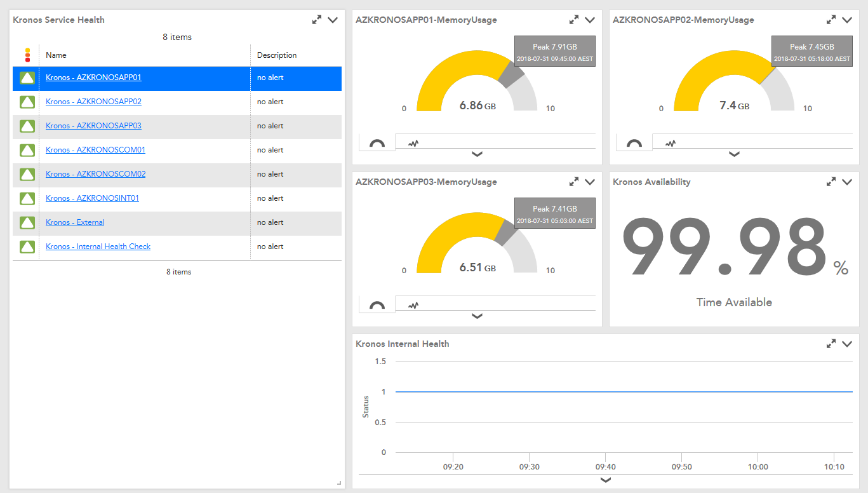
Task: Click the status icon for Kronos - AZKRONOSCOM01
Action: point(27,151)
